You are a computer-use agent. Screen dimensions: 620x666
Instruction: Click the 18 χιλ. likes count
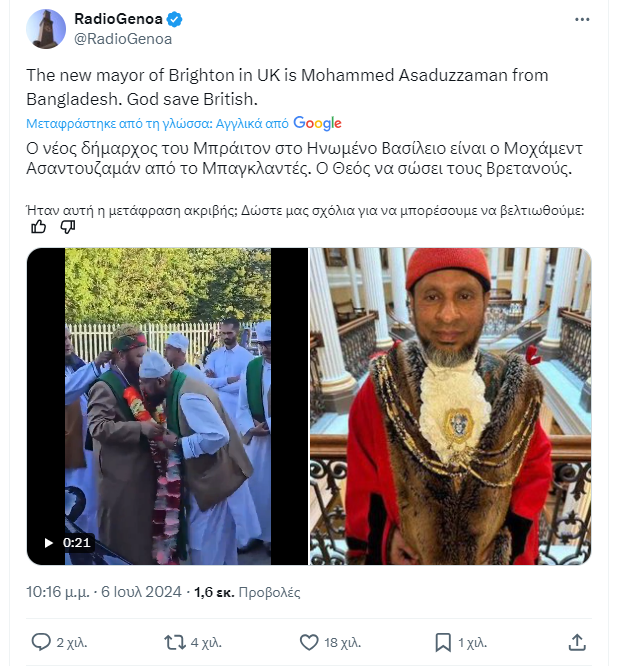click(342, 643)
